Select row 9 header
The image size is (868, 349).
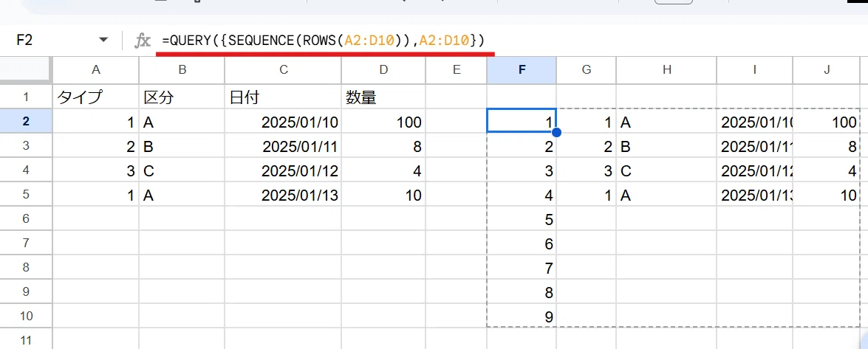coord(26,291)
